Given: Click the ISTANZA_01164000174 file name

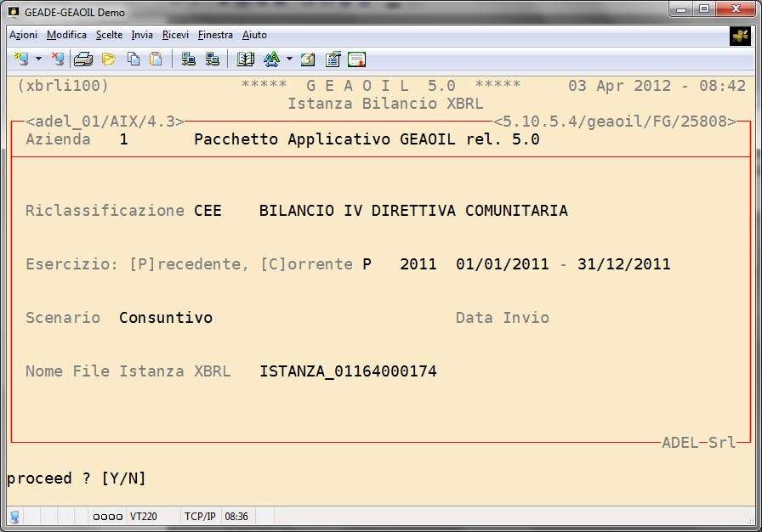Looking at the screenshot, I should click(348, 371).
